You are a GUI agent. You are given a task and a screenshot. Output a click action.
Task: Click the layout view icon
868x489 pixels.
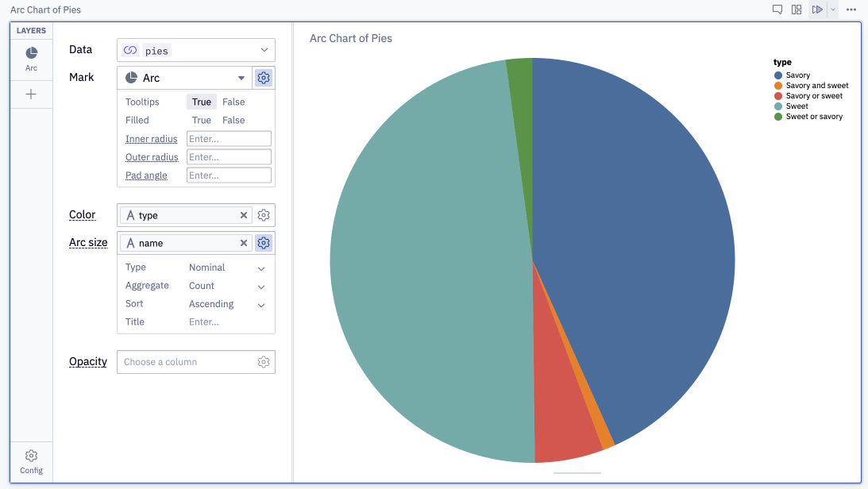click(x=797, y=10)
